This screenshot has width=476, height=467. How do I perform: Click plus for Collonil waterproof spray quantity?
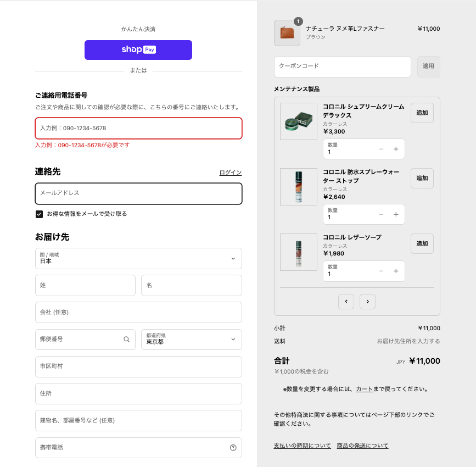pos(396,214)
